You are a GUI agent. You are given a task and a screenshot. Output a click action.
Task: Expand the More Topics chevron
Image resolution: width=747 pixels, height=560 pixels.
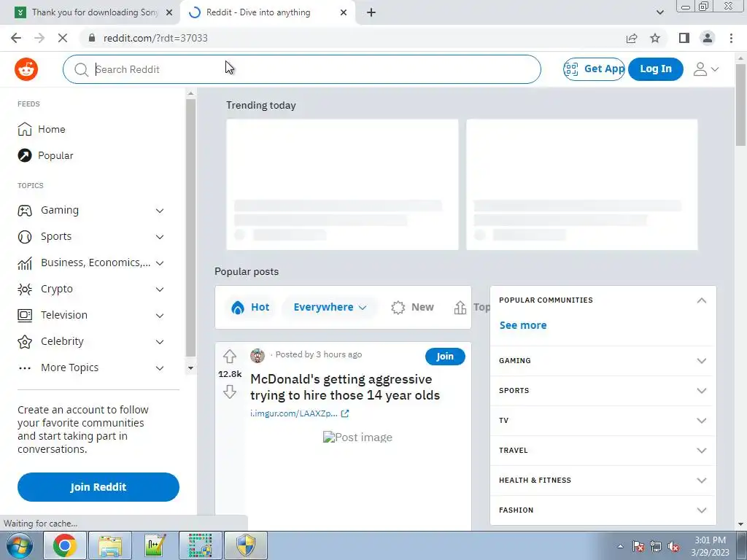coord(160,368)
